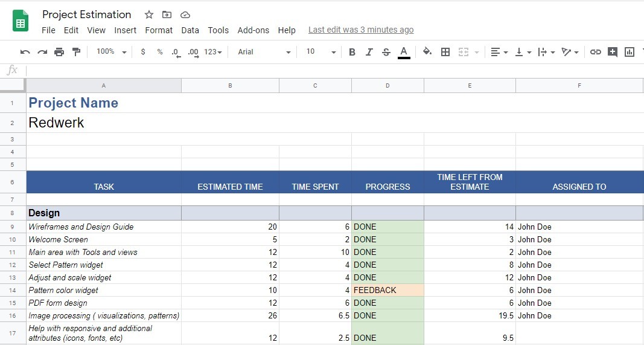Open the Edit menu
Viewport: 644px width, 345px height.
click(x=71, y=30)
